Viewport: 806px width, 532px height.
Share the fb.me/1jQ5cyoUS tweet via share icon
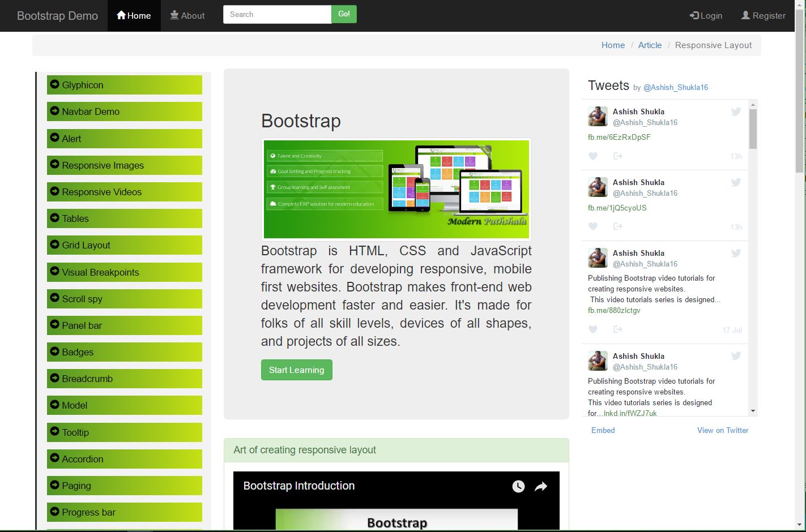click(x=618, y=226)
